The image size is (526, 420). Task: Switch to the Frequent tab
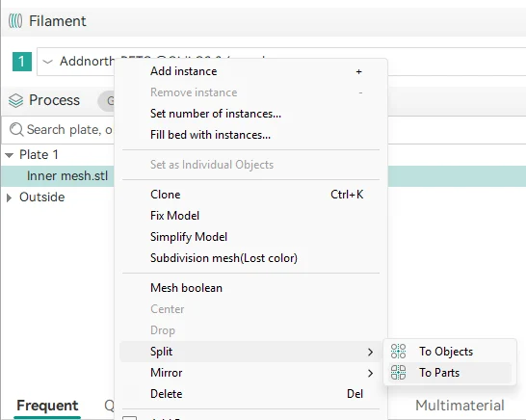[x=47, y=406]
